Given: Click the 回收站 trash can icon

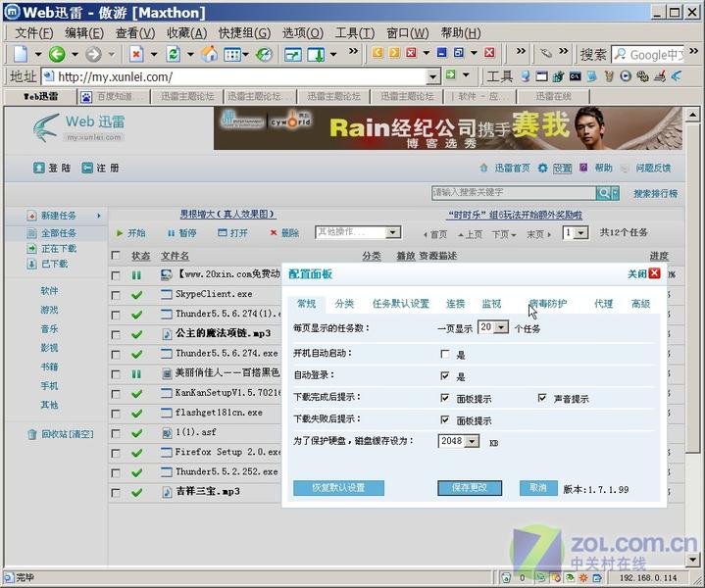Looking at the screenshot, I should pyautogui.click(x=32, y=434).
